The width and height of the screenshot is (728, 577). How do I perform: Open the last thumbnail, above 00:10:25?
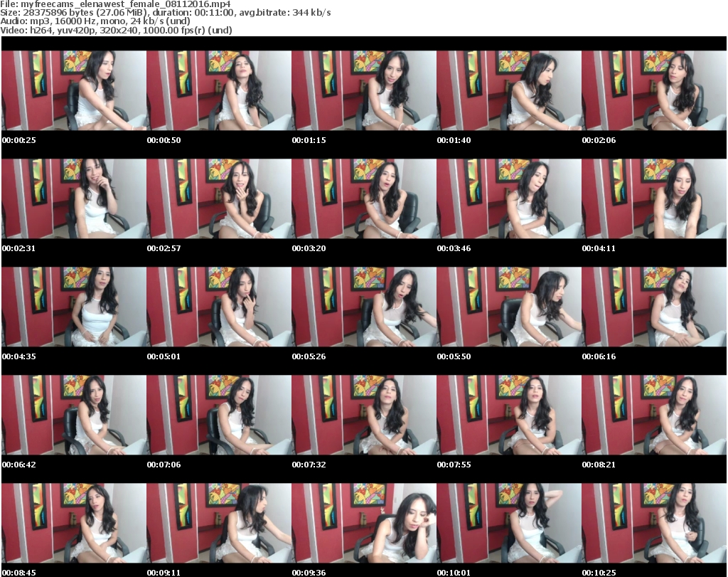654,523
